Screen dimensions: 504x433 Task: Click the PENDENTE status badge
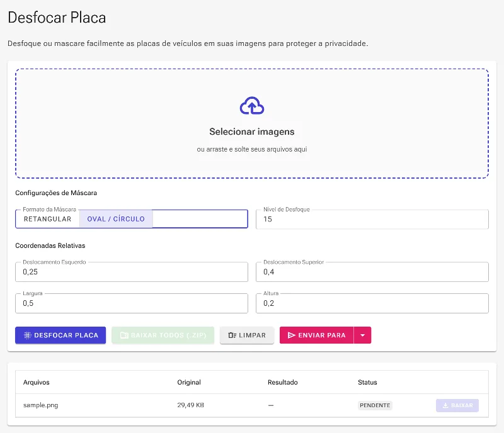(x=375, y=405)
